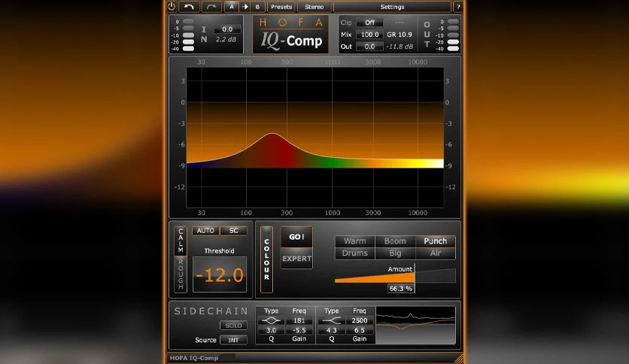Click the Threshold value -12.0

click(220, 275)
